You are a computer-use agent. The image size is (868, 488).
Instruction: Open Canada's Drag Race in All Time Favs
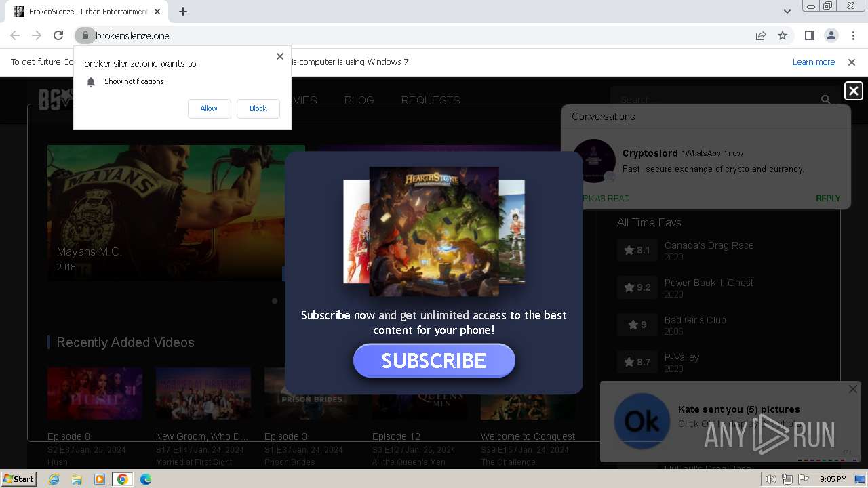709,245
